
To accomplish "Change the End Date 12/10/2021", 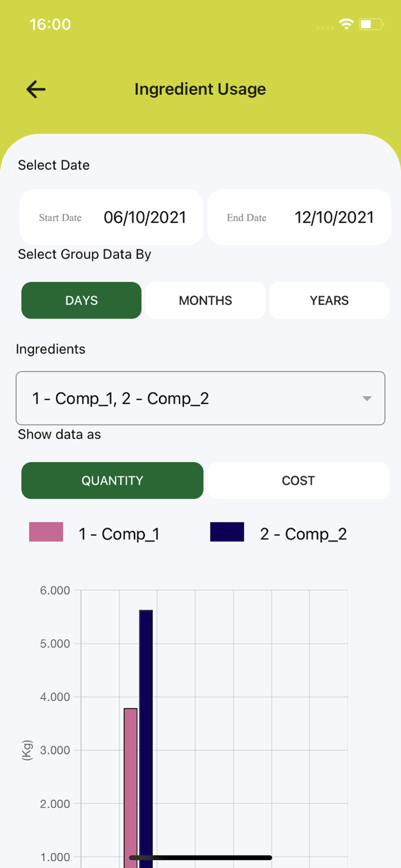I will pyautogui.click(x=299, y=217).
